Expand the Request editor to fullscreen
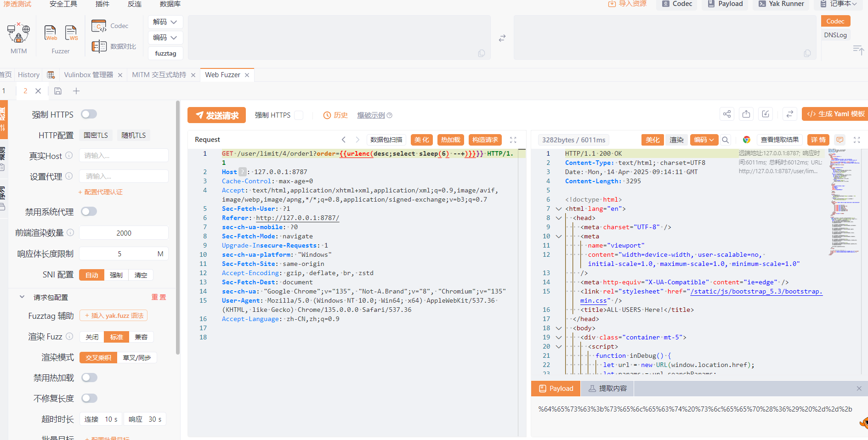Screen dimensions: 868x440 513,140
